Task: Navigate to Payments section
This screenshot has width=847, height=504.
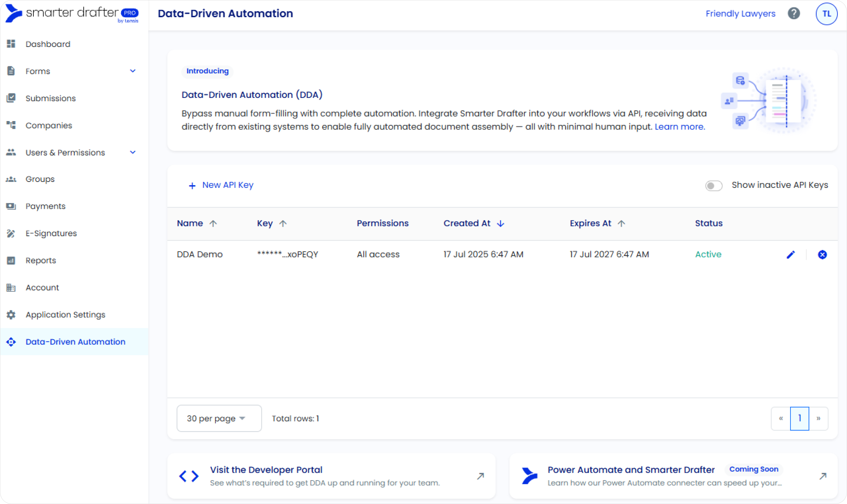Action: pyautogui.click(x=74, y=206)
